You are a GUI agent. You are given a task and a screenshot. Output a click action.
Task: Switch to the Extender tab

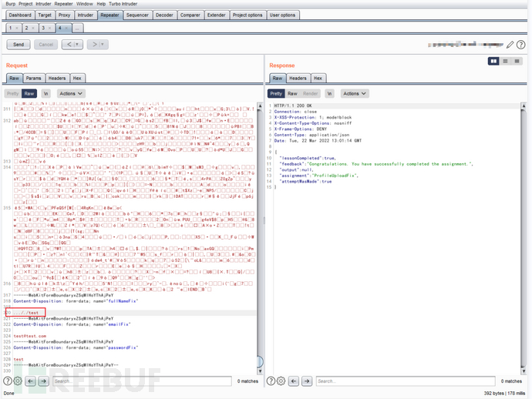[x=216, y=15]
